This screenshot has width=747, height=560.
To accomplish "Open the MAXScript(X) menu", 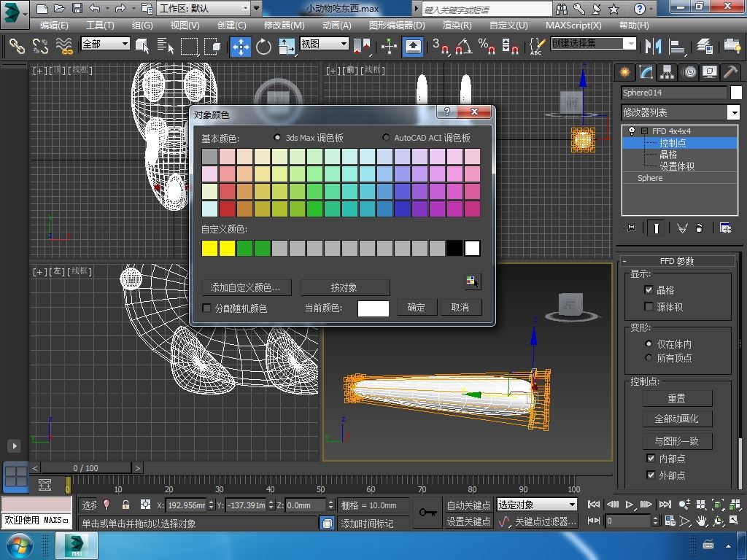I will point(573,26).
